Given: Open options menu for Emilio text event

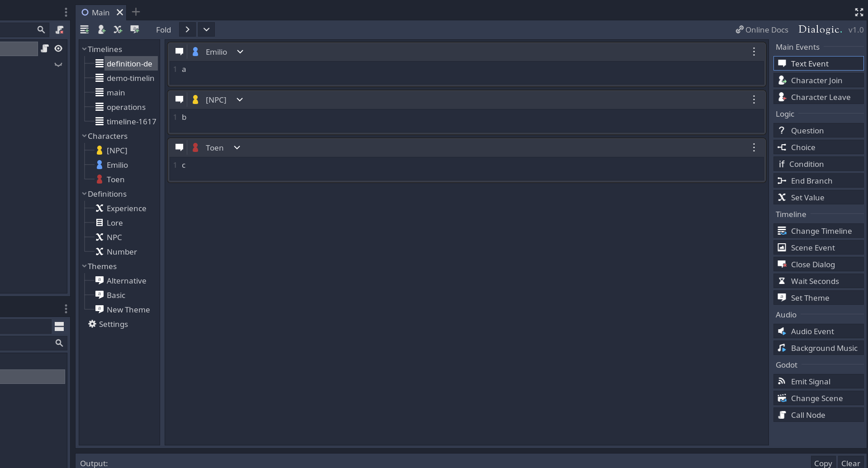Looking at the screenshot, I should tap(754, 52).
